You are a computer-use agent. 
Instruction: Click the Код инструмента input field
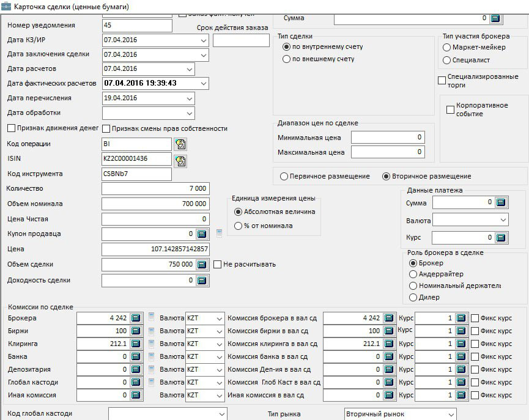click(137, 174)
